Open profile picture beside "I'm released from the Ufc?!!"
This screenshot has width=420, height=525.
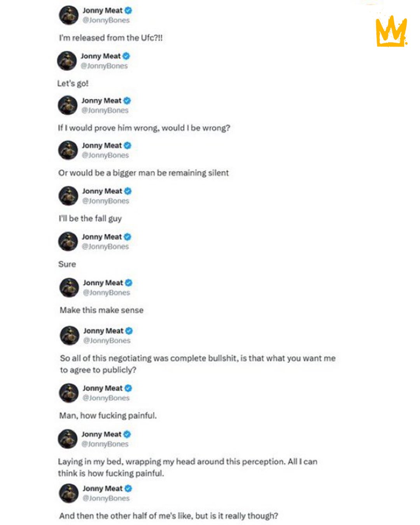coord(68,15)
